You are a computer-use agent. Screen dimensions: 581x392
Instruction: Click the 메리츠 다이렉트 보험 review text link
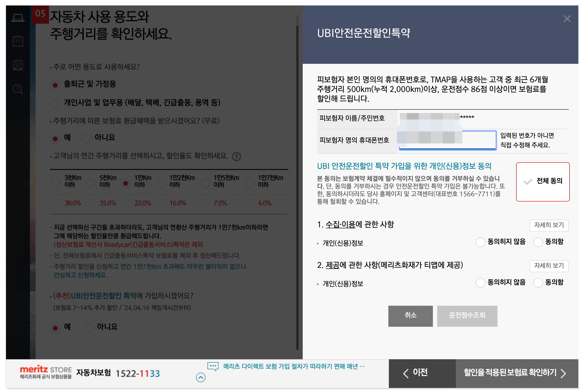(294, 366)
